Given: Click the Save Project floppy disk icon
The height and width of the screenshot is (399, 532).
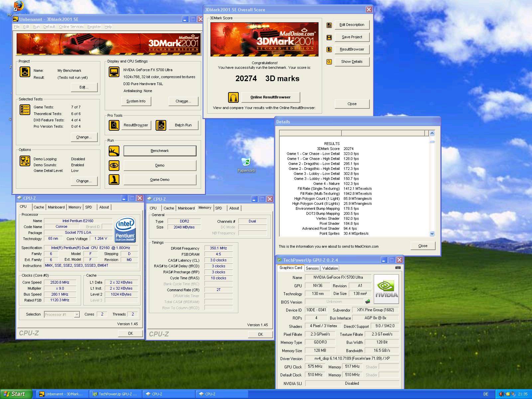Looking at the screenshot, I should (x=329, y=37).
